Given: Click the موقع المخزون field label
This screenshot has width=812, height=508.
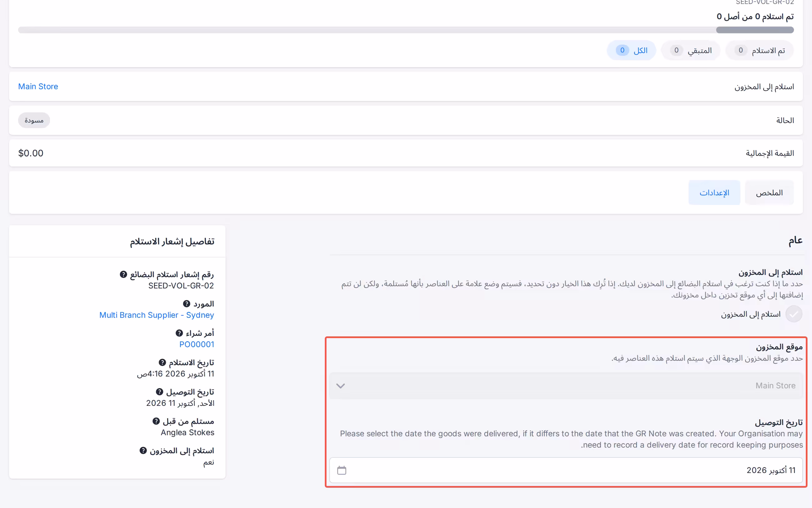Looking at the screenshot, I should point(779,347).
